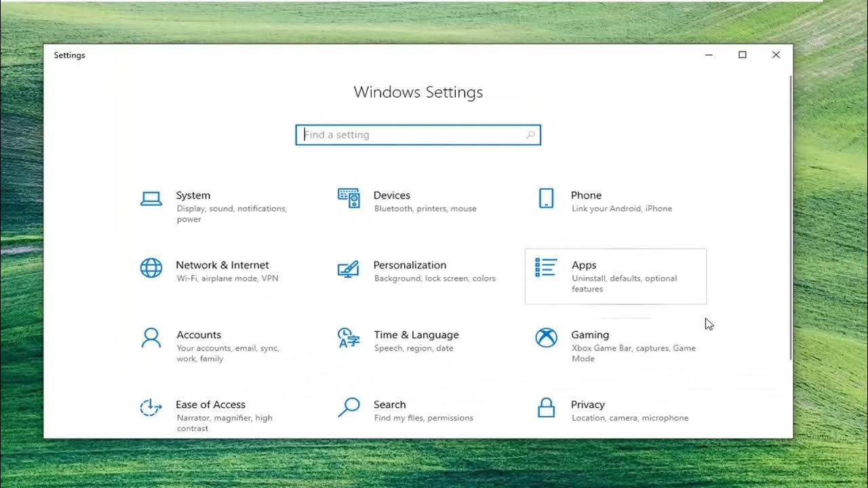The height and width of the screenshot is (488, 868).
Task: Open the Apps list icon
Action: [546, 267]
